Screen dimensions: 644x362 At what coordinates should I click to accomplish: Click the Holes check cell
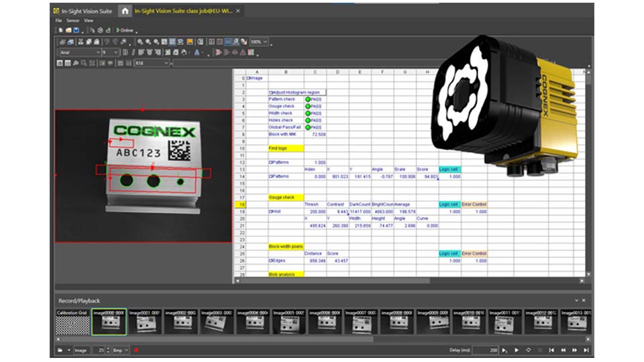click(x=286, y=120)
